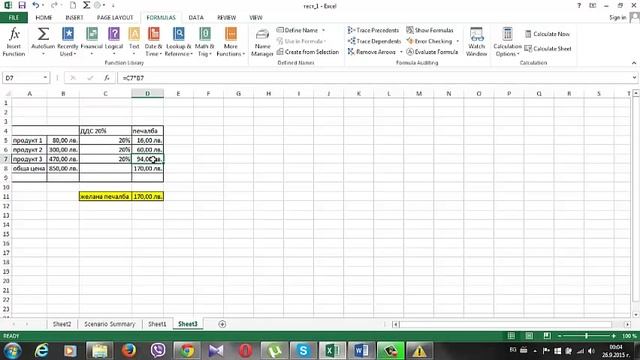
Task: Open Math & Trig functions
Action: click(204, 42)
